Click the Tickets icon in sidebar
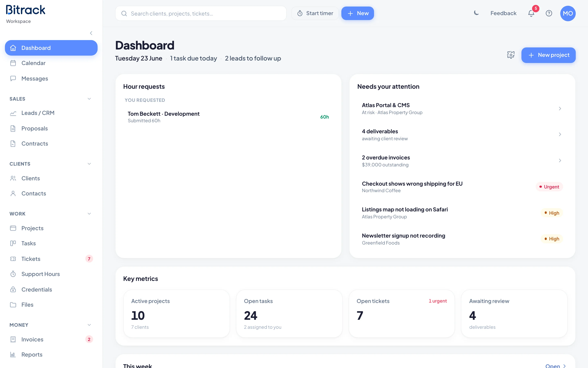Image resolution: width=588 pixels, height=368 pixels. (13, 259)
